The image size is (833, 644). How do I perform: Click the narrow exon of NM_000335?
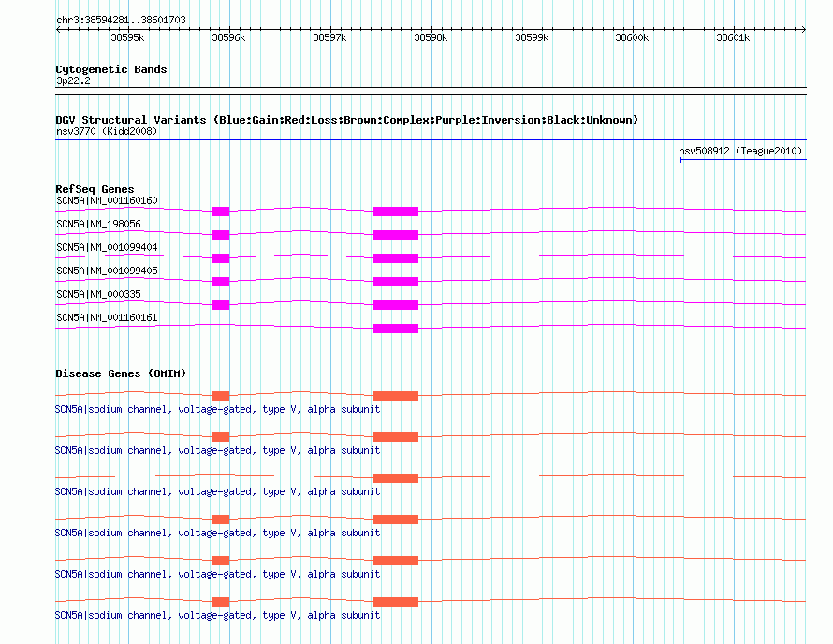click(221, 305)
